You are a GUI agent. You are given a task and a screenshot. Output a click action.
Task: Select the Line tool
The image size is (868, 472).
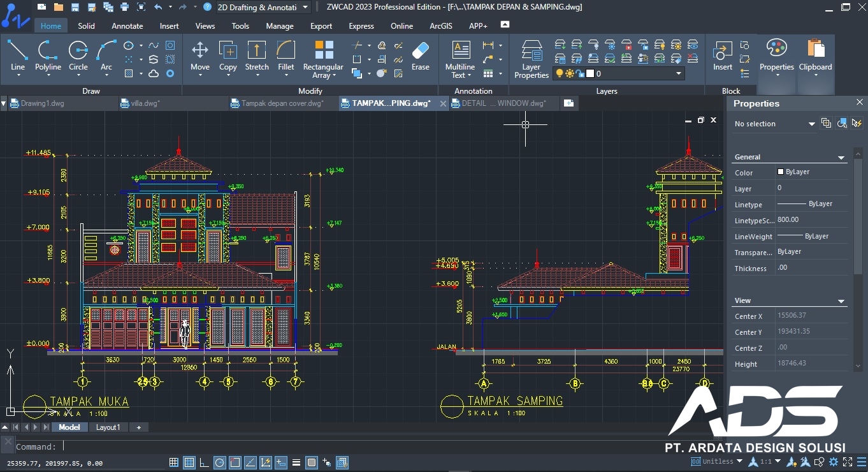(x=18, y=57)
